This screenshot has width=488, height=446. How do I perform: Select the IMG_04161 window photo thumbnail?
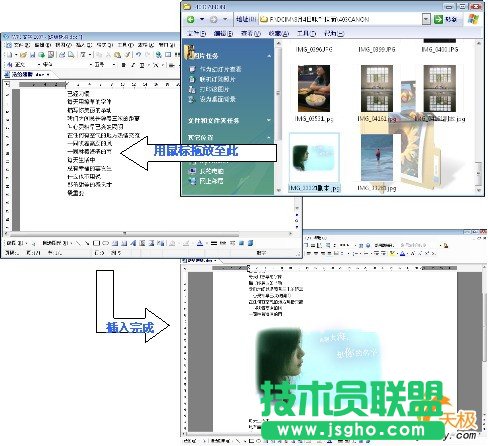(376, 88)
